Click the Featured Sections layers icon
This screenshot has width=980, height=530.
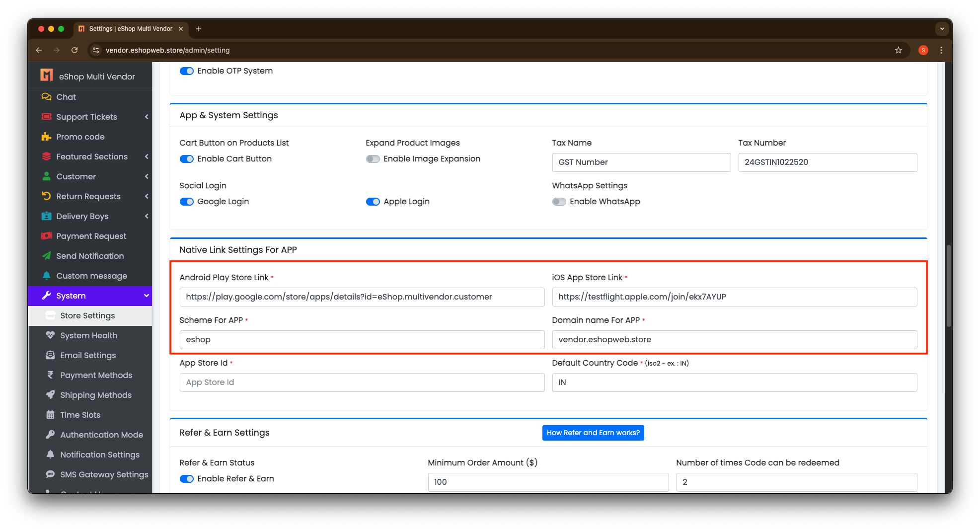tap(46, 156)
